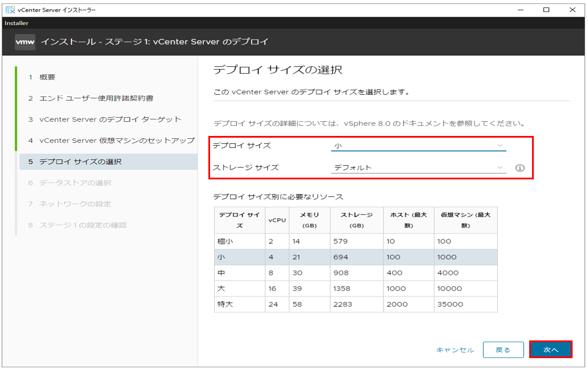Screen dimensions: 588x369
Task: Select the 極小 row in resource table
Action: pyautogui.click(x=356, y=242)
